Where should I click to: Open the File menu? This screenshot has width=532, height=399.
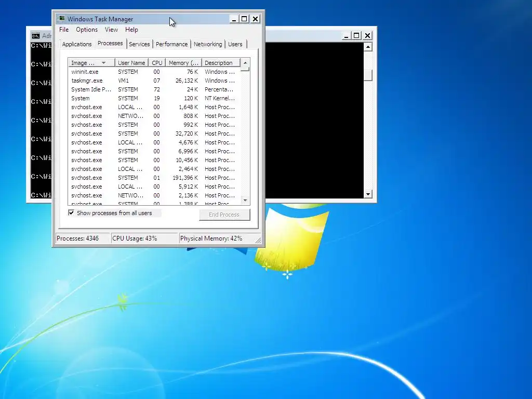[x=64, y=30]
